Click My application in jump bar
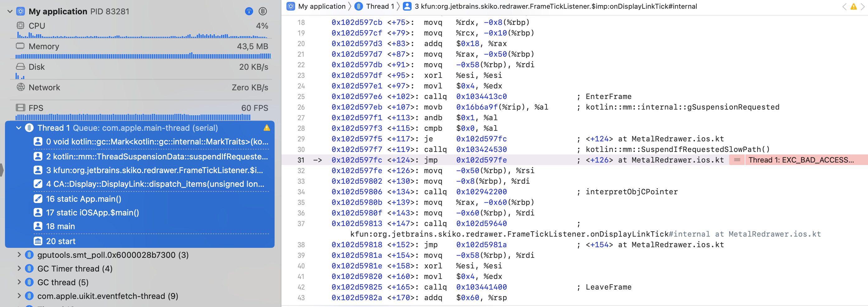 click(x=322, y=7)
